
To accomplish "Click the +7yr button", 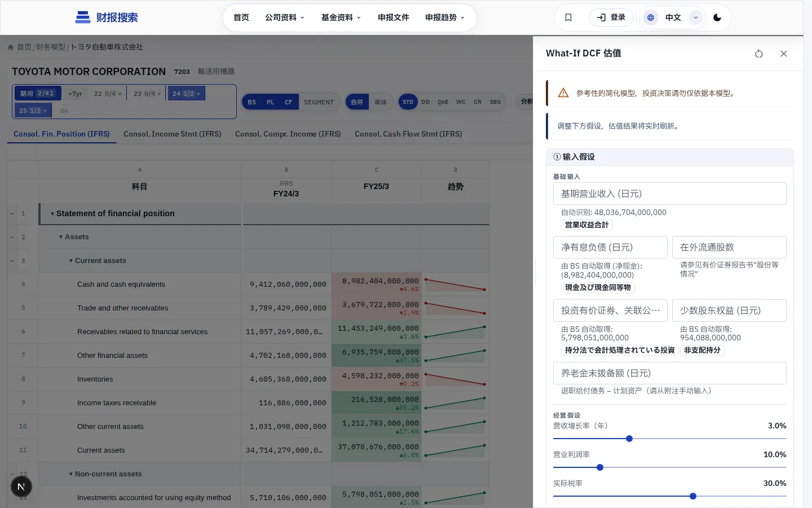I will tap(75, 94).
